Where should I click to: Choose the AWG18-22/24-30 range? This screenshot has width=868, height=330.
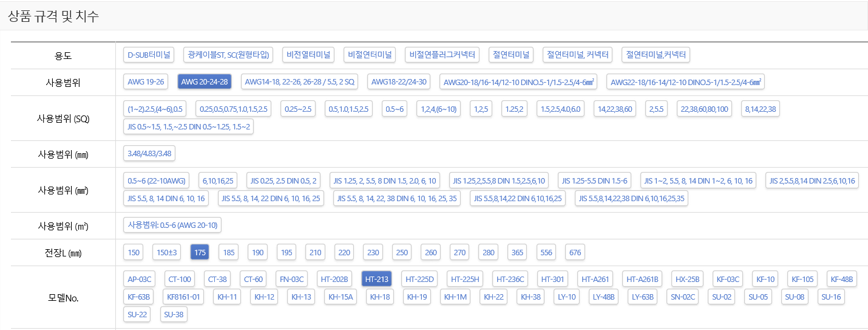point(399,81)
